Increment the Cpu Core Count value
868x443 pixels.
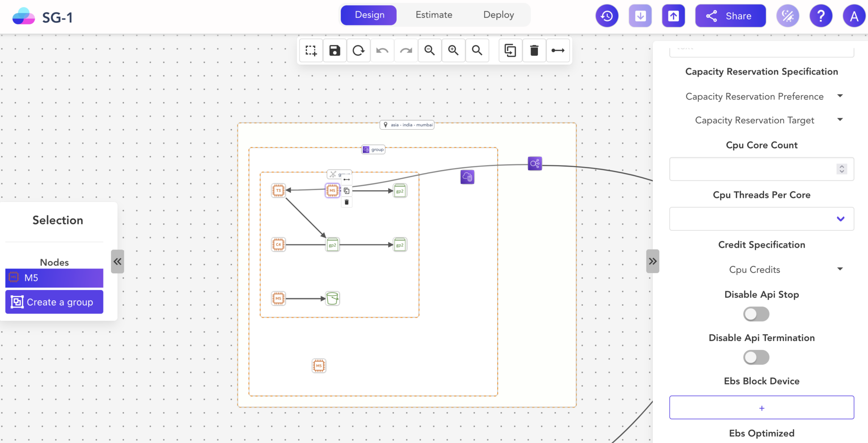tap(841, 166)
